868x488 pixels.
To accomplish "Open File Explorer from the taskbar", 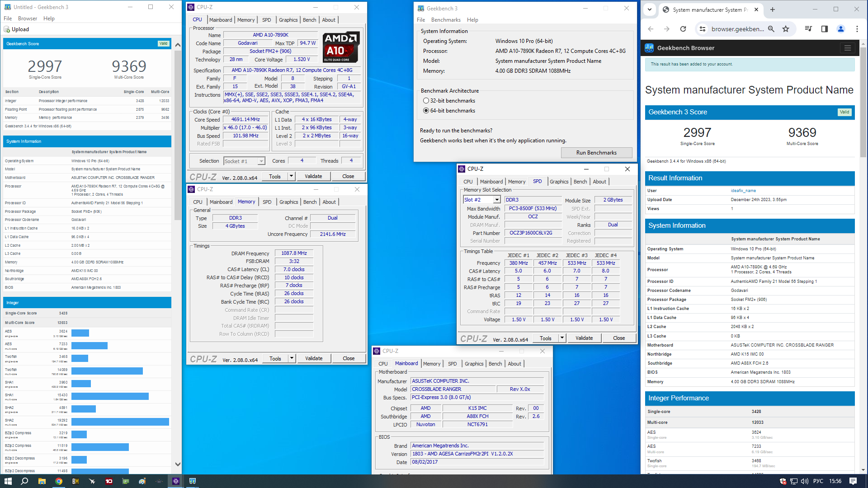I will pyautogui.click(x=42, y=481).
